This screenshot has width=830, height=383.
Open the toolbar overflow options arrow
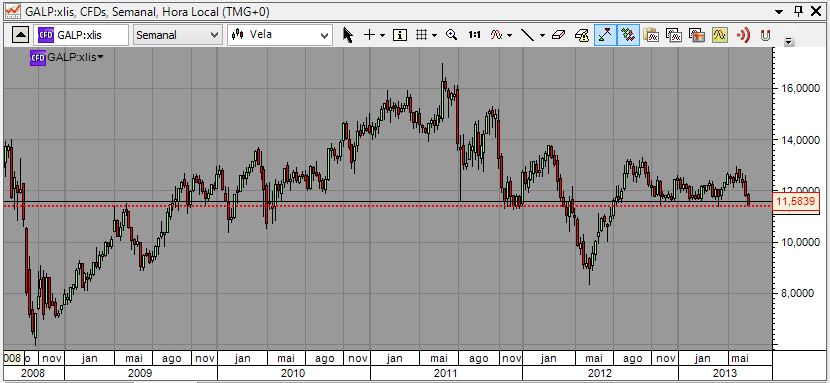pos(789,41)
